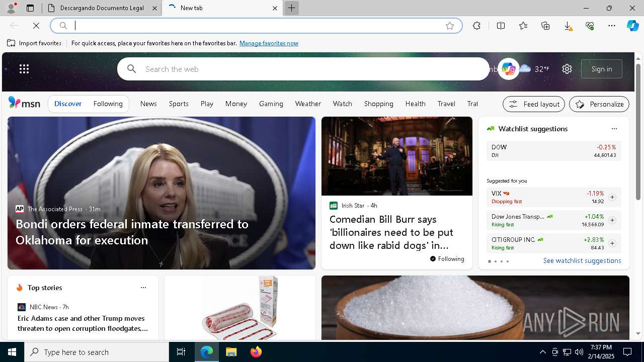Open Settings and more ellipsis menu
Viewport: 644px width, 362px height.
612,26
